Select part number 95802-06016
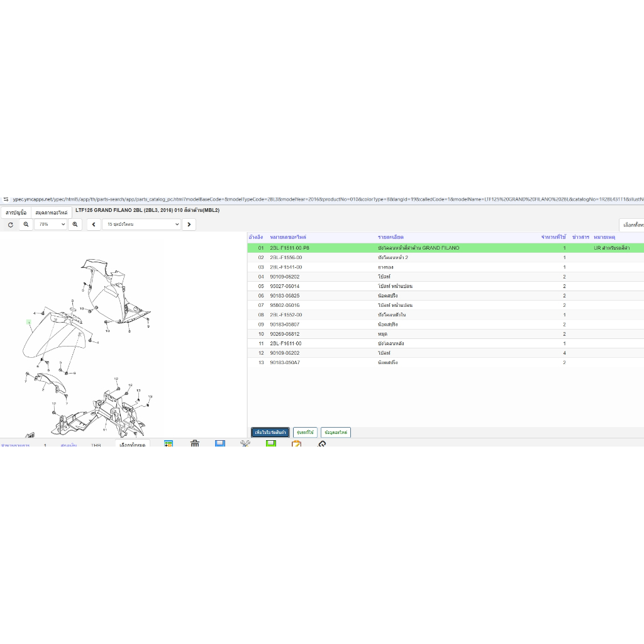Viewport: 644px width, 644px height. [285, 305]
